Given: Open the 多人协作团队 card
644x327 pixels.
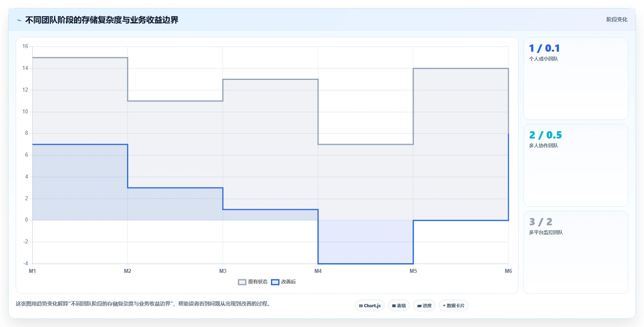Looking at the screenshot, I should coord(575,165).
